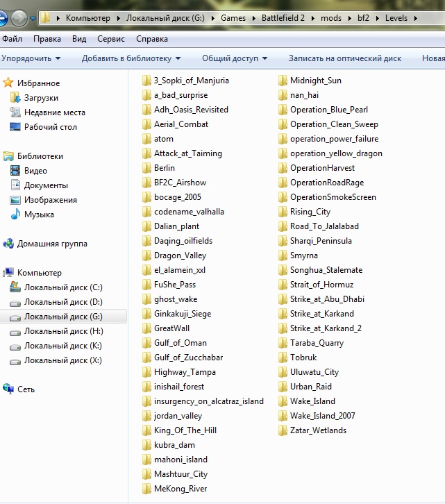Viewport: 445px width, 504px height.
Task: Select kubra_dam folder name
Action: [174, 445]
